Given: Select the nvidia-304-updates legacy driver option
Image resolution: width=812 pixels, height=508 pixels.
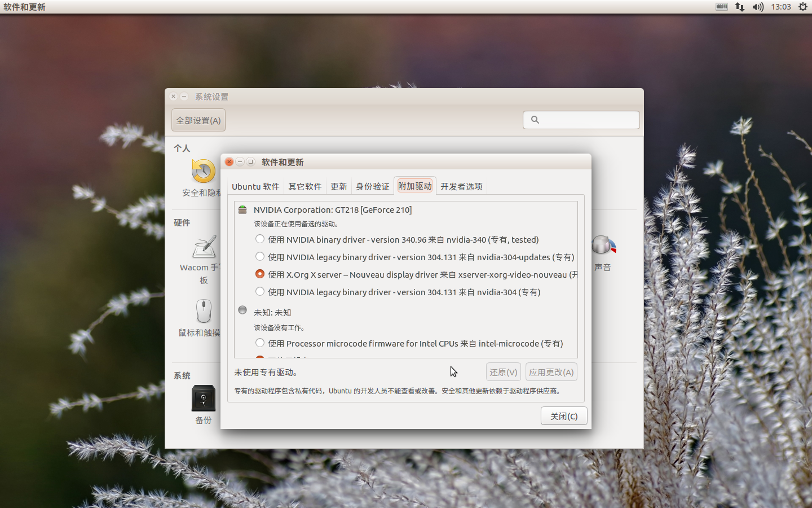Looking at the screenshot, I should click(x=260, y=256).
